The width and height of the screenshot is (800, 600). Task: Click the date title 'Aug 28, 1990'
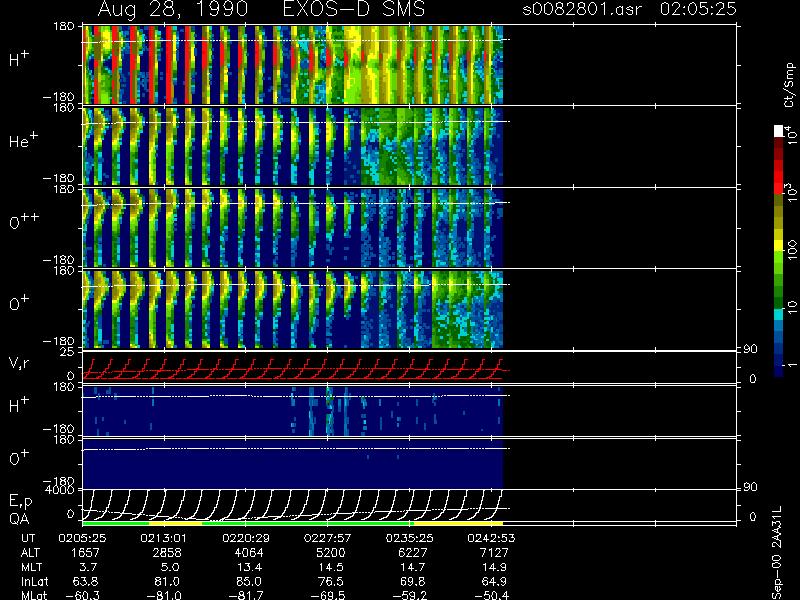tap(173, 10)
